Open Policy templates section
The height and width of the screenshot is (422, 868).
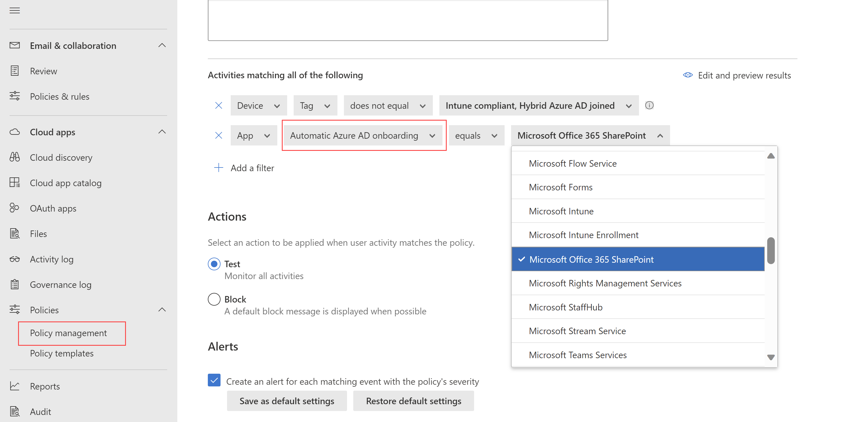tap(62, 353)
